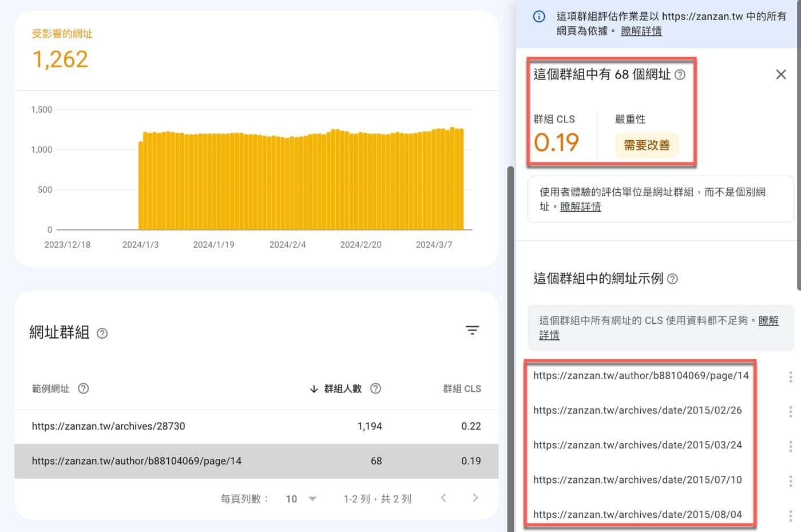Click example URL author/b88104069/page/14 in side panel

[641, 375]
